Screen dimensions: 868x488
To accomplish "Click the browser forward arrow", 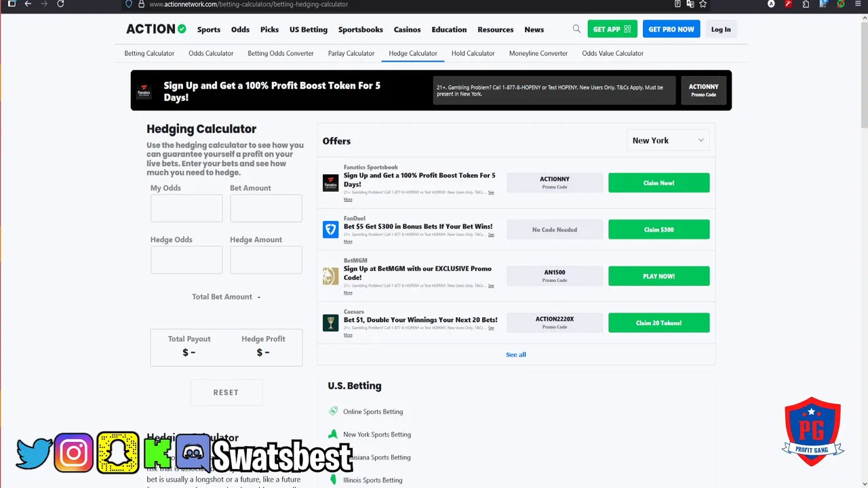I will pos(44,4).
